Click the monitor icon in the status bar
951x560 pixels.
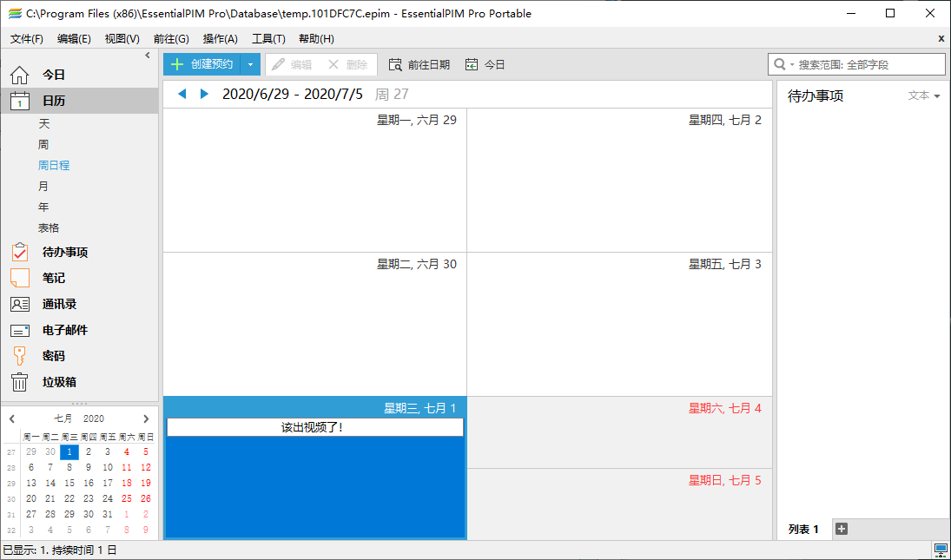click(940, 549)
